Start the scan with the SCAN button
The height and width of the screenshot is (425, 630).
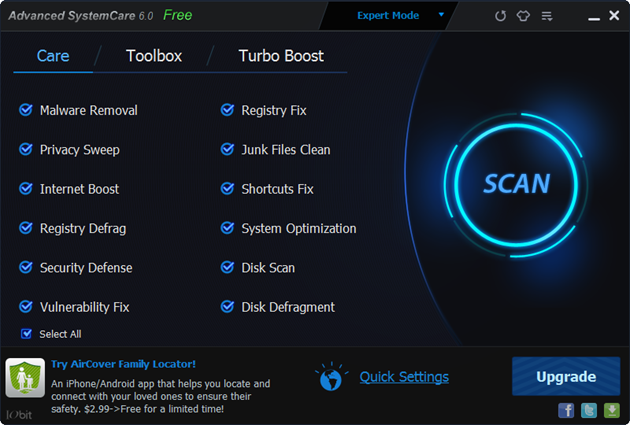coord(516,183)
